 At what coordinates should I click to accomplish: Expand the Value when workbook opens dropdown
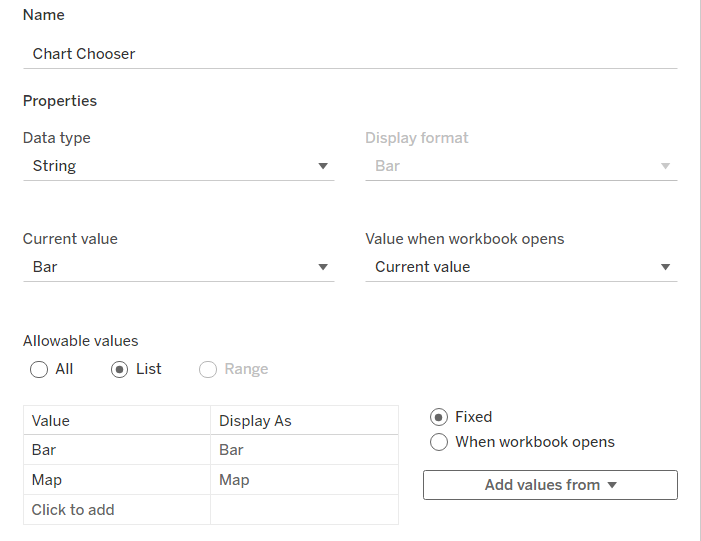pos(521,267)
